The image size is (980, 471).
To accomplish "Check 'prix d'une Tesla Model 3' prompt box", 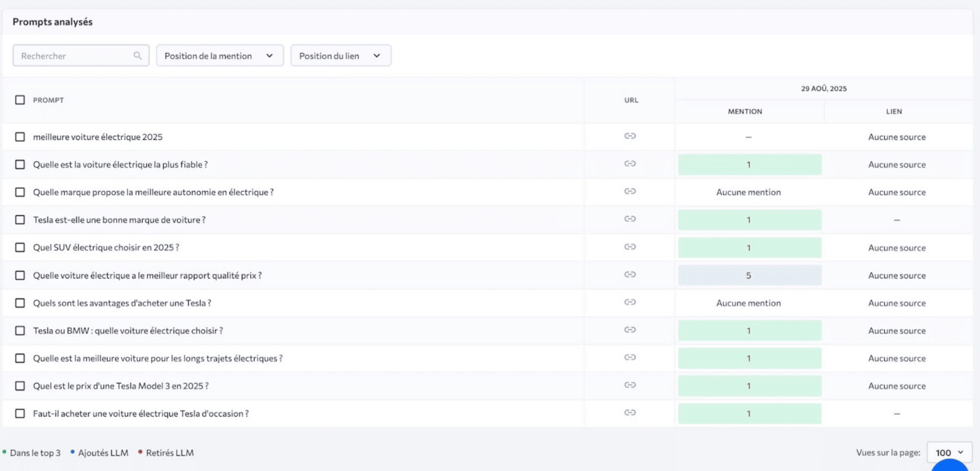I will point(20,386).
